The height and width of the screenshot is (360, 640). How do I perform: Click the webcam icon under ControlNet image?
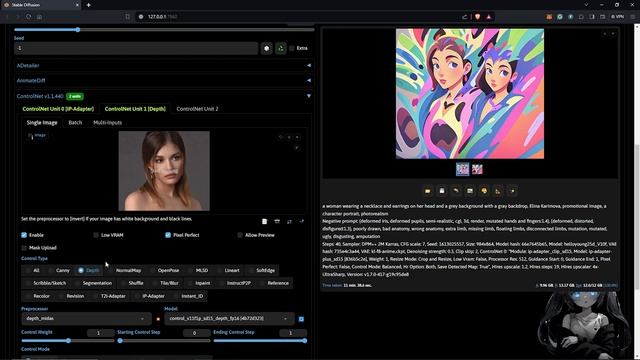pyautogui.click(x=277, y=221)
